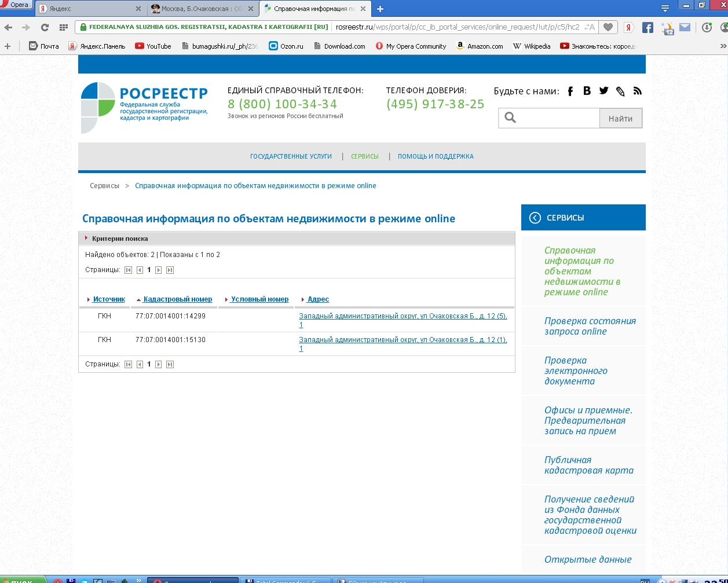Click the heart bookmark icon in address bar
Screen dimensions: 728x583
(608, 27)
